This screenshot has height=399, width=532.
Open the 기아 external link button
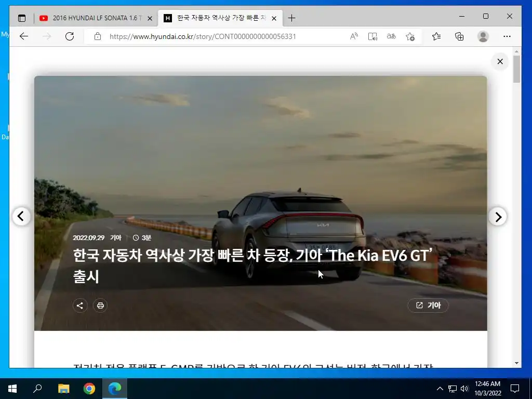coord(428,305)
